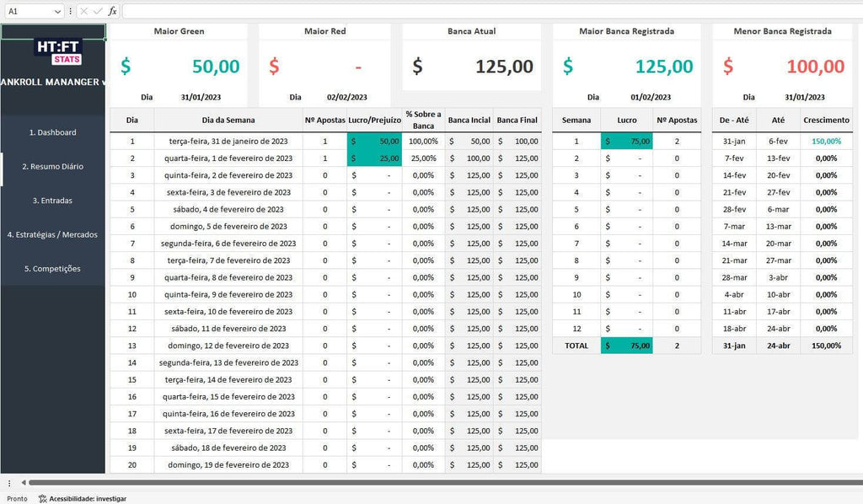Select the green 50,00 Lucro cell for day 1
The height and width of the screenshot is (504, 863).
tap(374, 142)
